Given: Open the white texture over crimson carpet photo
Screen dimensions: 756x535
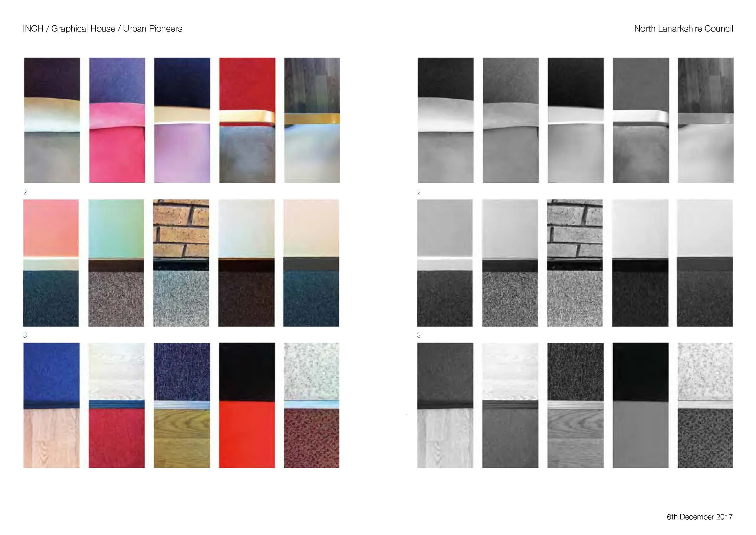Looking at the screenshot, I should coord(116,405).
